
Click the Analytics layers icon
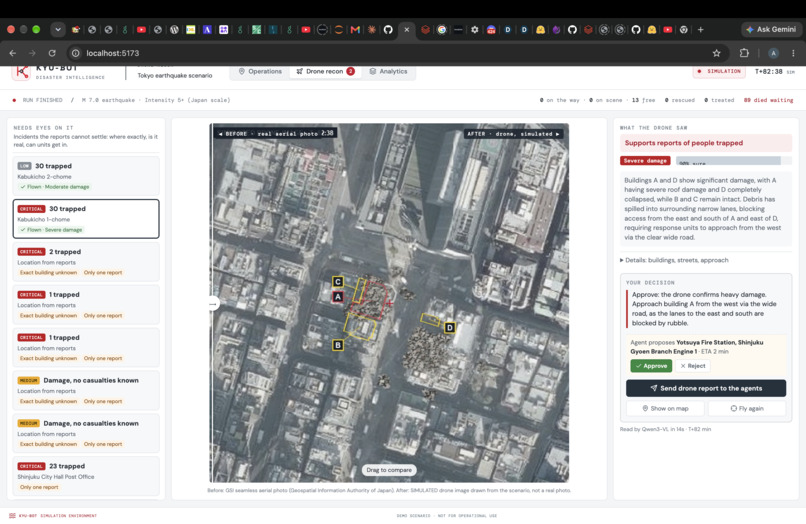(x=373, y=71)
